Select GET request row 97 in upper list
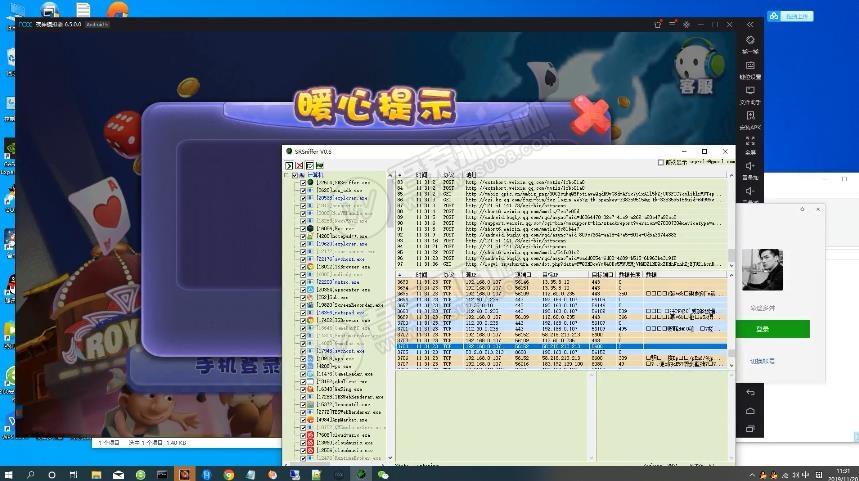859x481 pixels. point(562,264)
